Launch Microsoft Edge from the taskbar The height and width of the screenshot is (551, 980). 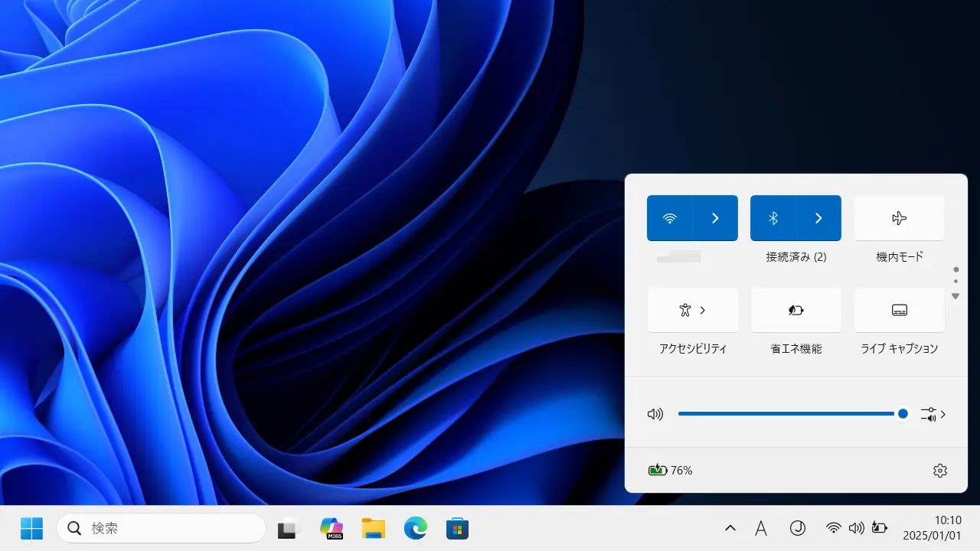click(x=415, y=528)
